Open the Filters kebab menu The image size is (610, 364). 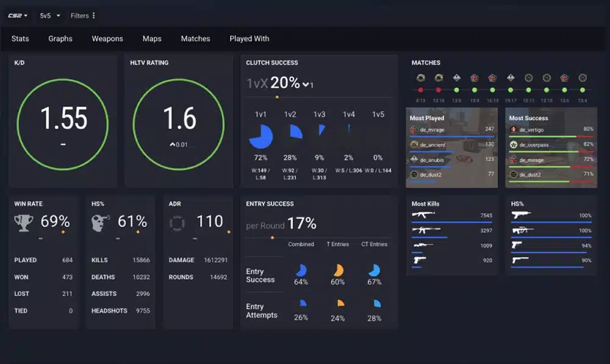click(93, 16)
